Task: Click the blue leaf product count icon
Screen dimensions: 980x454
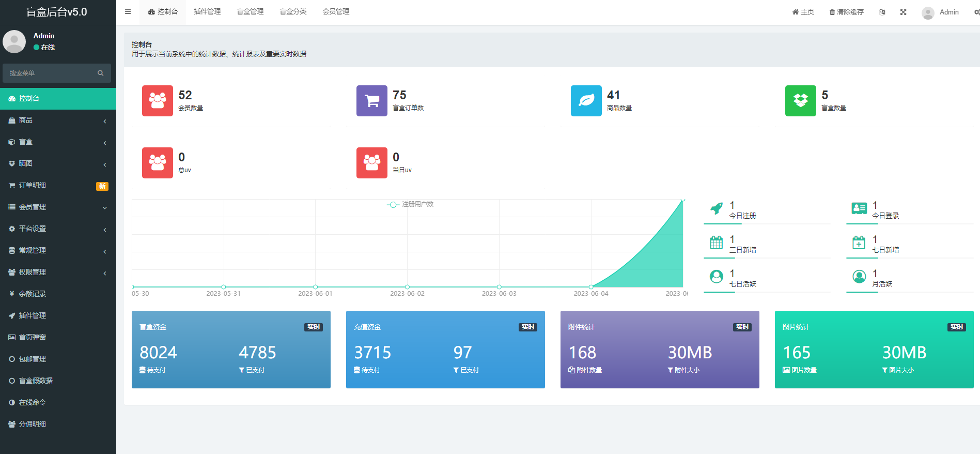Action: coord(586,101)
